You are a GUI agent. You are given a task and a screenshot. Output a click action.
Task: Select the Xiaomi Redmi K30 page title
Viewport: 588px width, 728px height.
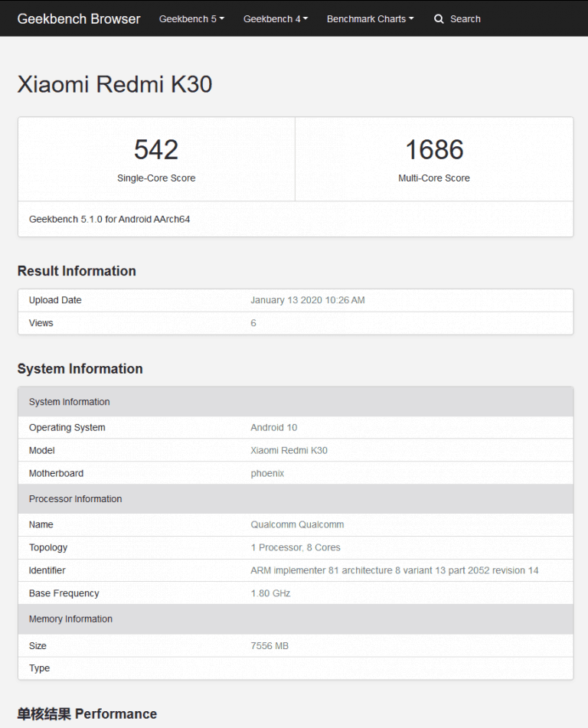(x=115, y=84)
